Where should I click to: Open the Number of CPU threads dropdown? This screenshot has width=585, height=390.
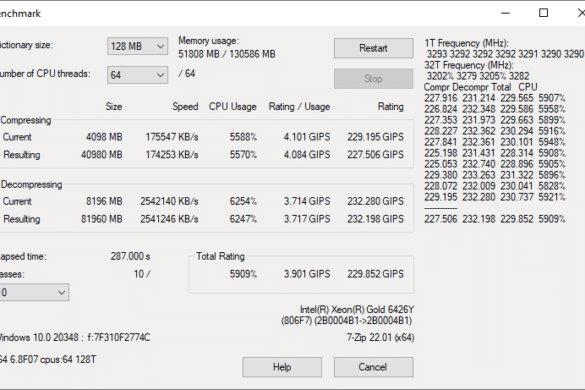137,75
